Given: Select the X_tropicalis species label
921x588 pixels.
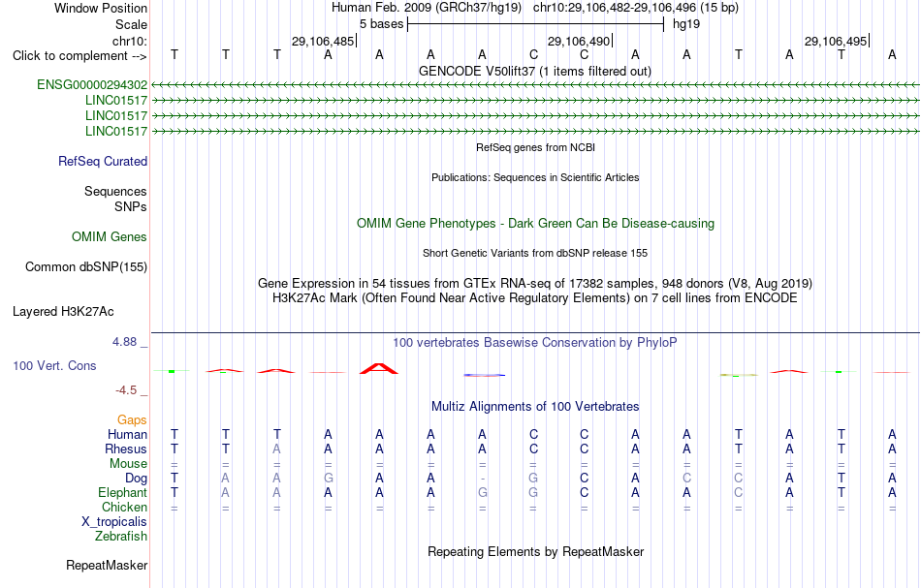Looking at the screenshot, I should tap(114, 522).
